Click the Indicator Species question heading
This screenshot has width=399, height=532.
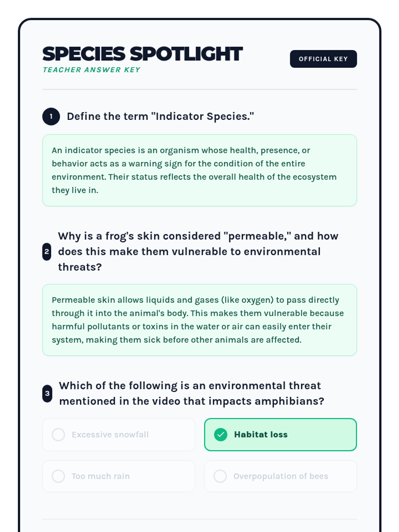tap(160, 116)
